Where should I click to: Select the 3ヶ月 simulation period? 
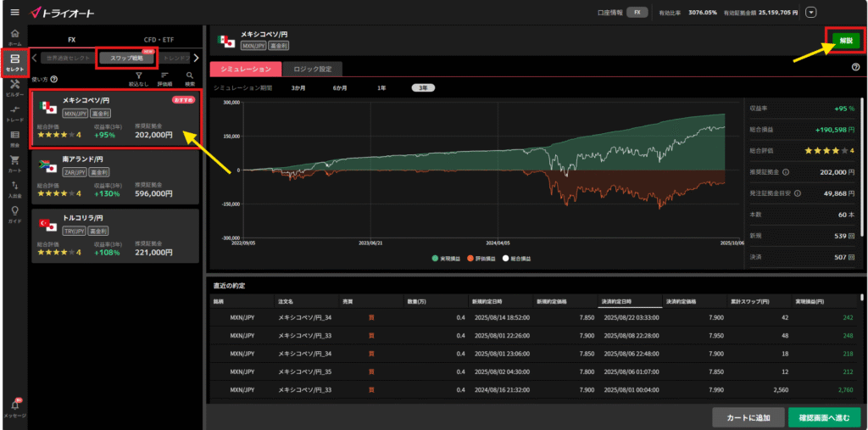[x=298, y=87]
